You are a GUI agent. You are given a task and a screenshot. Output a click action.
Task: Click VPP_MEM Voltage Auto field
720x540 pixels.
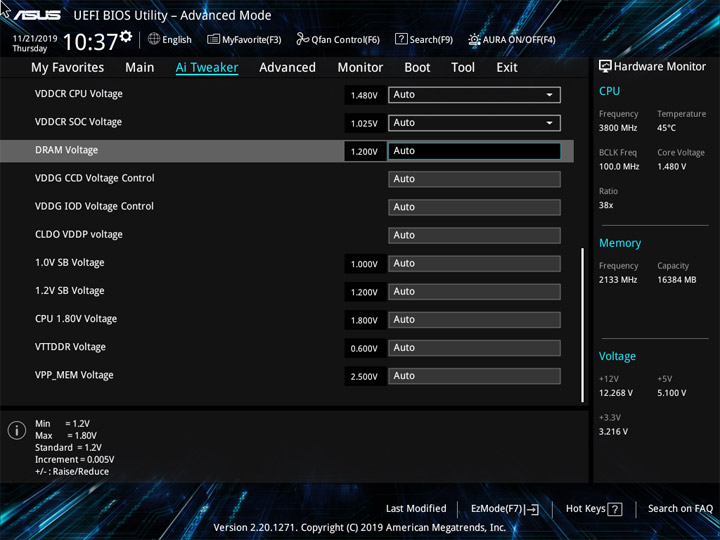(474, 376)
